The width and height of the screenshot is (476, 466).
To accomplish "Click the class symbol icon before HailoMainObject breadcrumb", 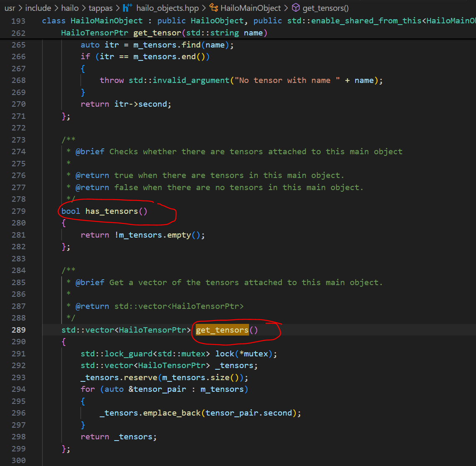I will click(214, 8).
